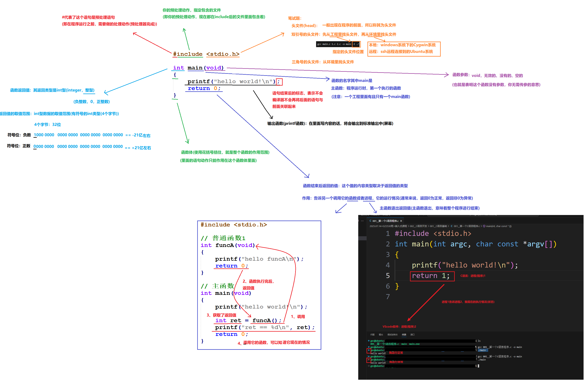The image size is (588, 381).
Task: Click line number 1 in editor gutter
Action: (388, 233)
